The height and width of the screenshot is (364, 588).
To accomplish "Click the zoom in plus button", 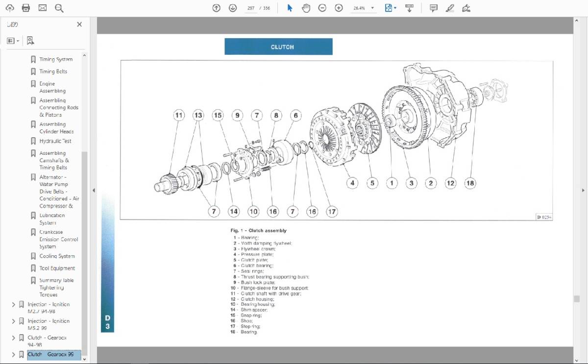I will pos(339,8).
